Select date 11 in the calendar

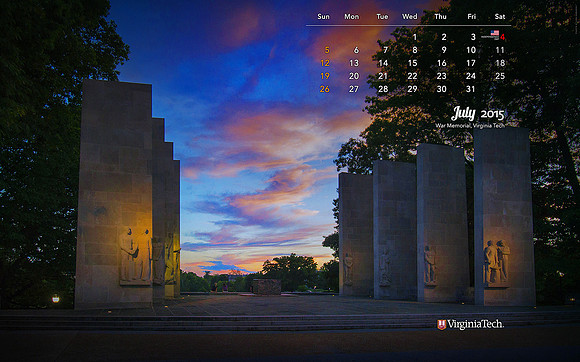click(x=500, y=50)
